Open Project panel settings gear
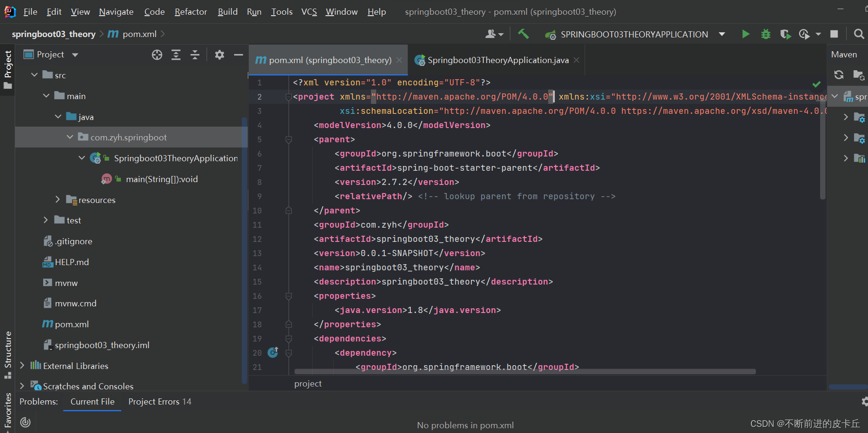Viewport: 868px width, 433px height. pyautogui.click(x=219, y=55)
